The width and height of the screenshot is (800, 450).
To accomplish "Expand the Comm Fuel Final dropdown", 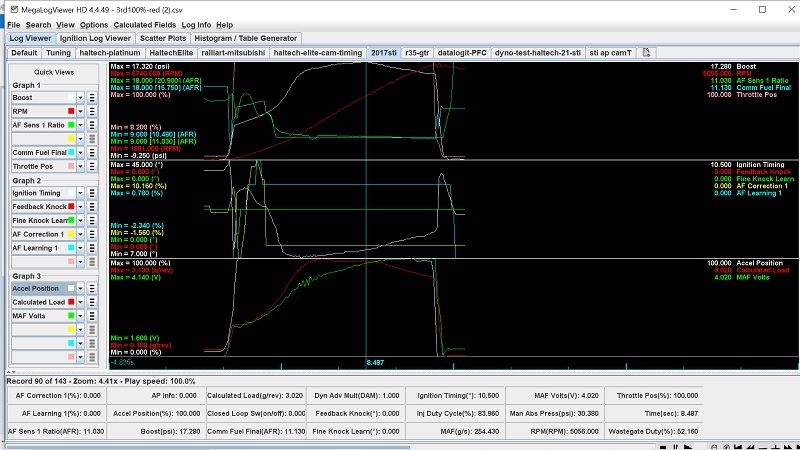I will pos(80,153).
